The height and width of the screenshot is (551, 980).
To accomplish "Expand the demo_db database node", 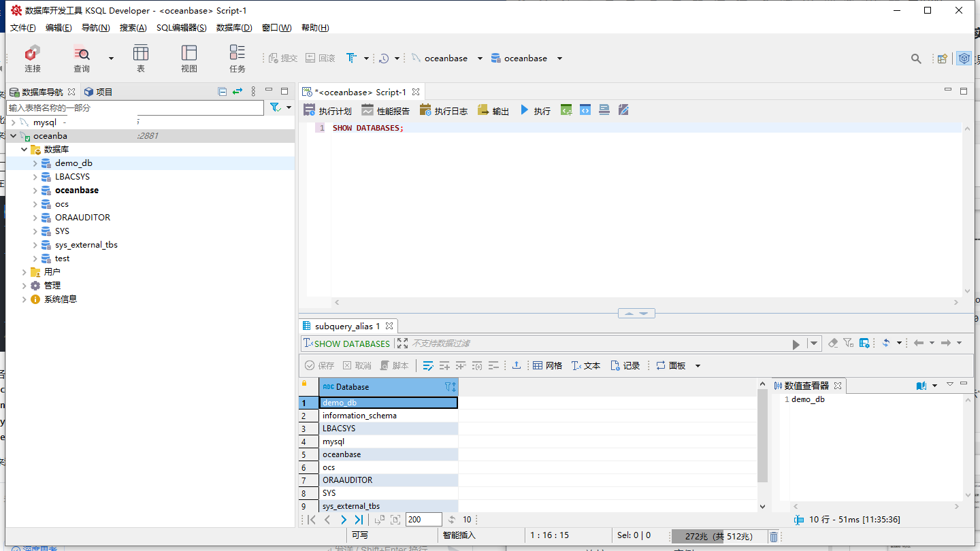I will coord(35,163).
